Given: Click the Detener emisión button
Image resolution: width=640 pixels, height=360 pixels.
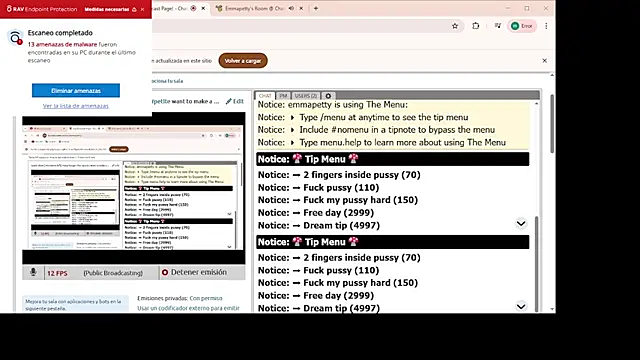Looking at the screenshot, I should coord(194,272).
